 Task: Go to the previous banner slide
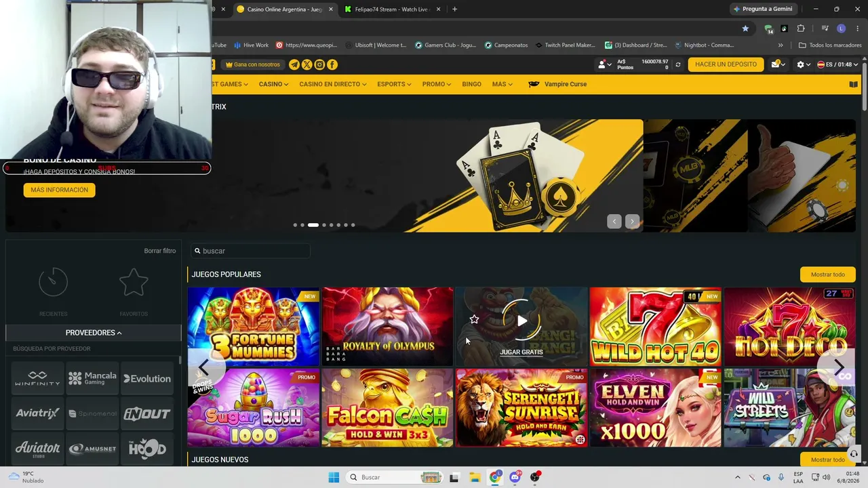(614, 222)
